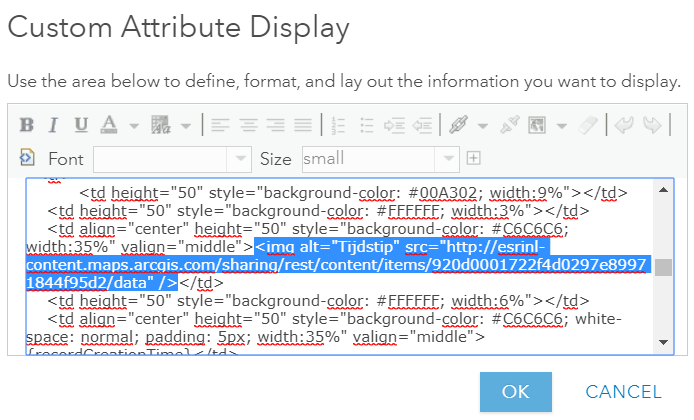Toggle the HTML source view icon
This screenshot has height=420, width=694.
click(x=27, y=157)
